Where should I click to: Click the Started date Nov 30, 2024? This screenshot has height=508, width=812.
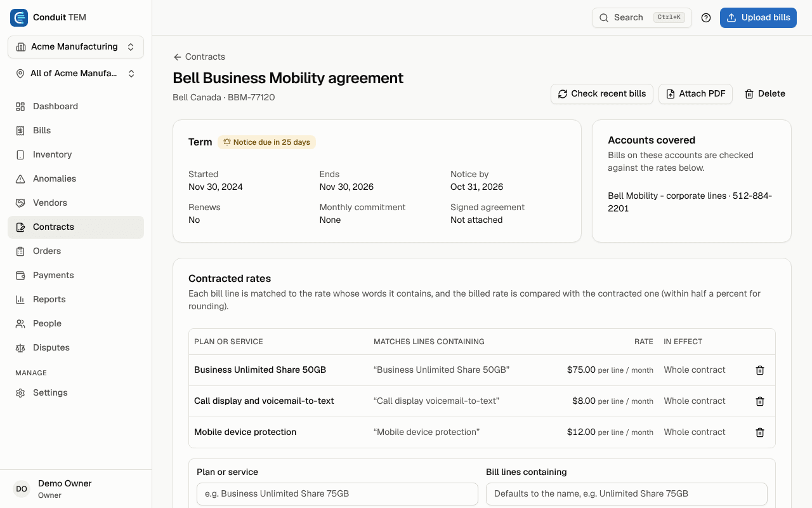216,187
